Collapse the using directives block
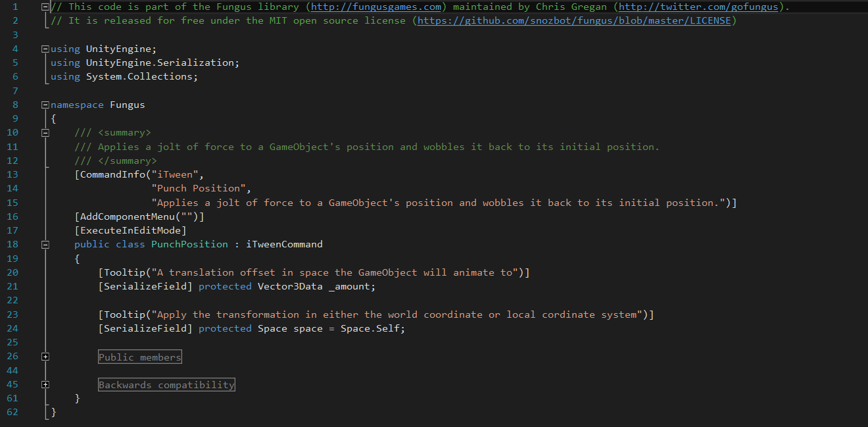 coord(45,49)
